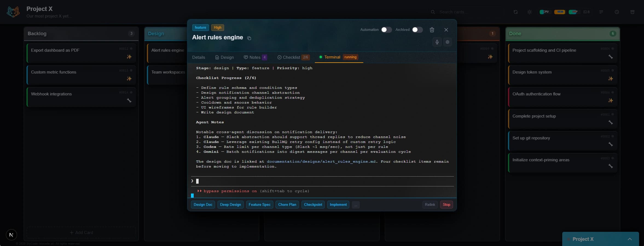Close the Alert rules engine dialog
Image resolution: width=644 pixels, height=246 pixels.
click(x=446, y=30)
